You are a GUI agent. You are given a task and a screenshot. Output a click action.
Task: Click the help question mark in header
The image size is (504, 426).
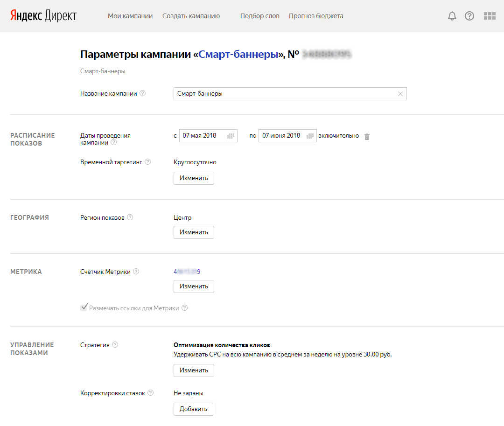click(469, 16)
